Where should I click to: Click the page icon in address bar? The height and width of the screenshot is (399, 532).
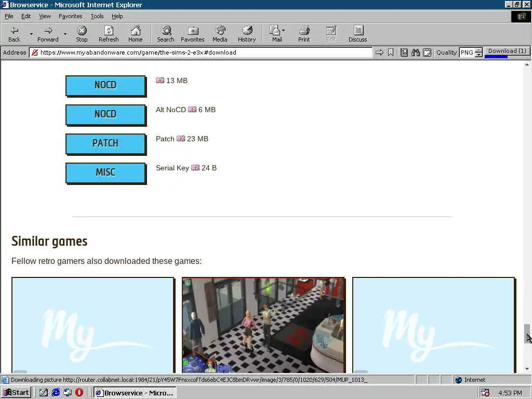coord(35,52)
